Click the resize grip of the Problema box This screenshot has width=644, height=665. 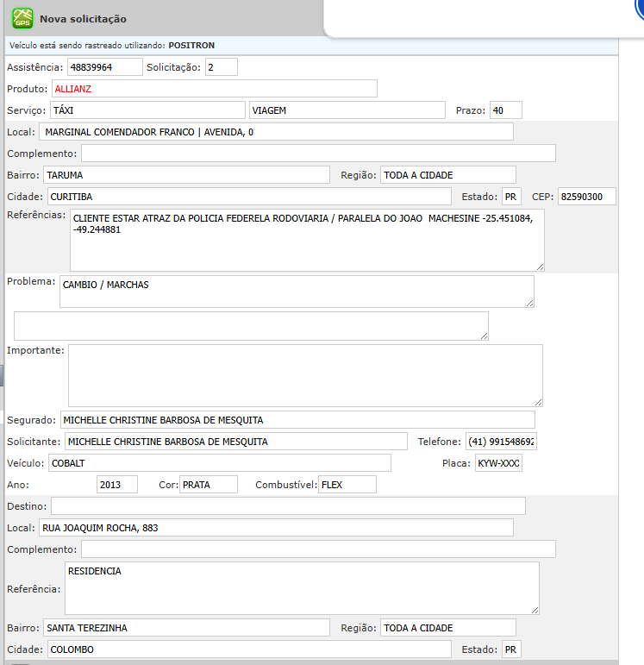pyautogui.click(x=529, y=304)
